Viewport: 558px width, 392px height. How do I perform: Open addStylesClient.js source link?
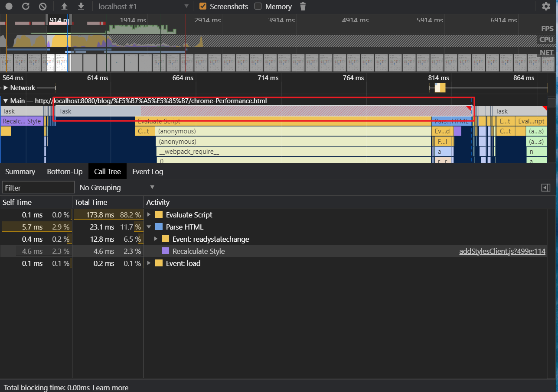tap(502, 251)
